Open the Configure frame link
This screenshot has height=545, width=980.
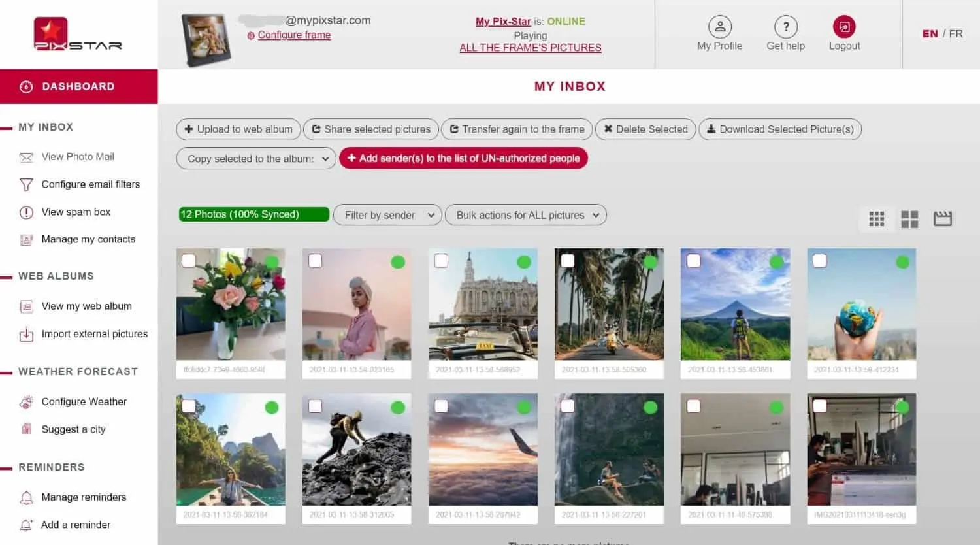(294, 35)
